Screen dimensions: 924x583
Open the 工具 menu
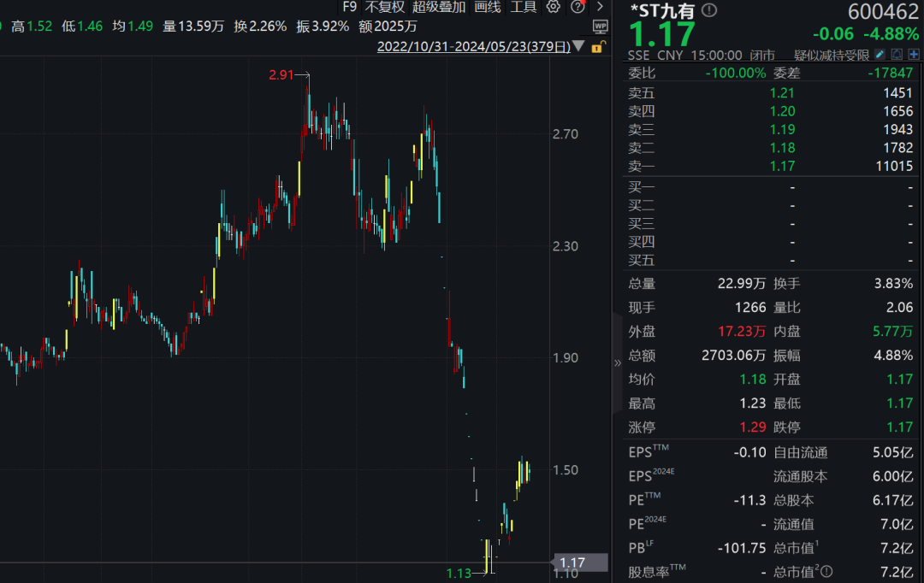[525, 7]
